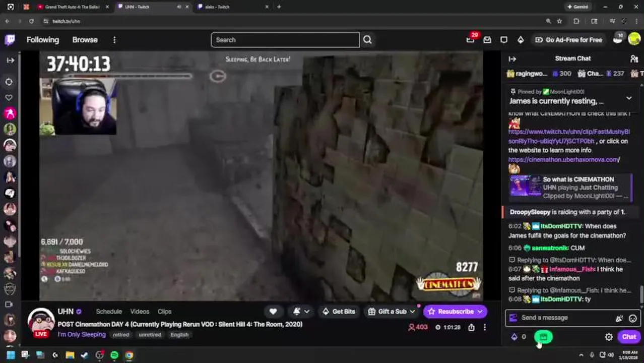Open a new browser tab

279,7
